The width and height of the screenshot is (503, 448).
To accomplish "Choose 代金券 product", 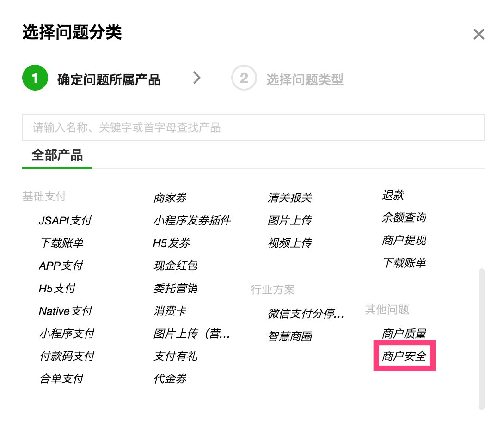I will 170,379.
